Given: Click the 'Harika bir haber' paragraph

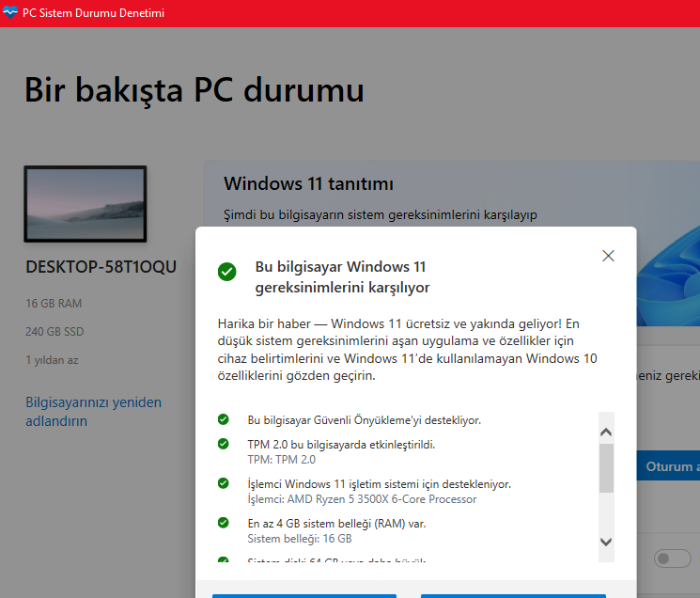Looking at the screenshot, I should coord(407,349).
